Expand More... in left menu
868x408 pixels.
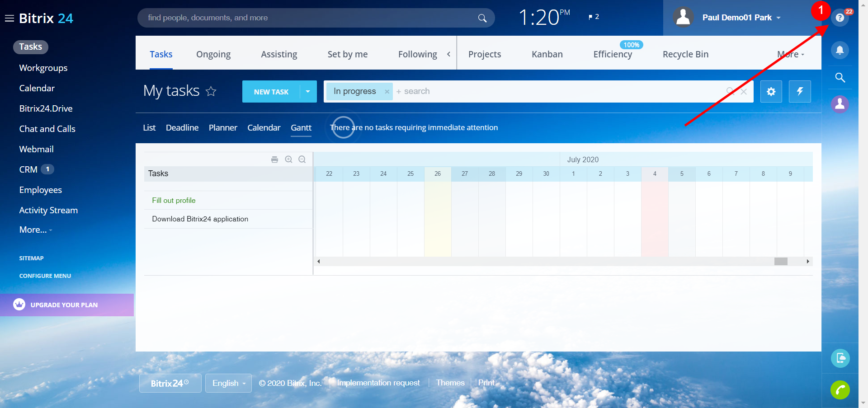click(35, 230)
